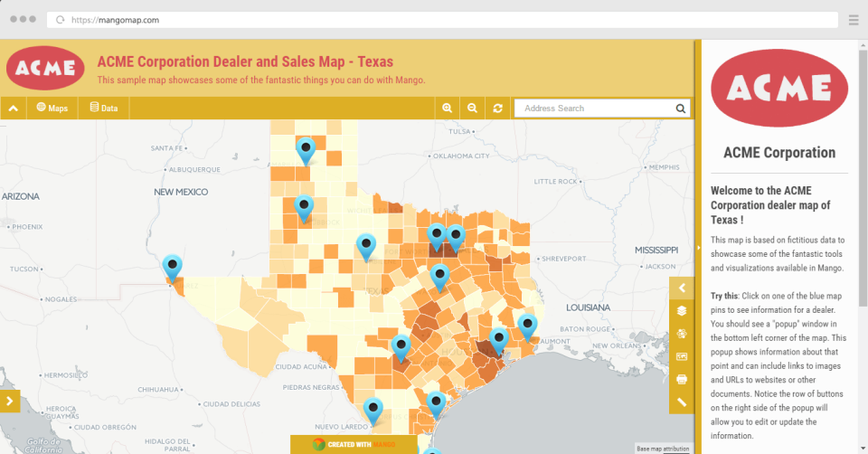Open the map card tool

tap(682, 356)
